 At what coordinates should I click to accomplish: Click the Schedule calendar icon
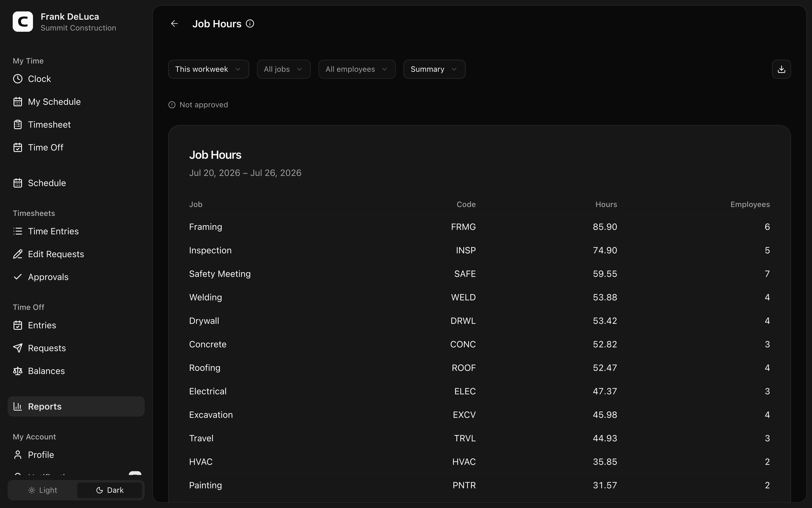click(x=18, y=183)
